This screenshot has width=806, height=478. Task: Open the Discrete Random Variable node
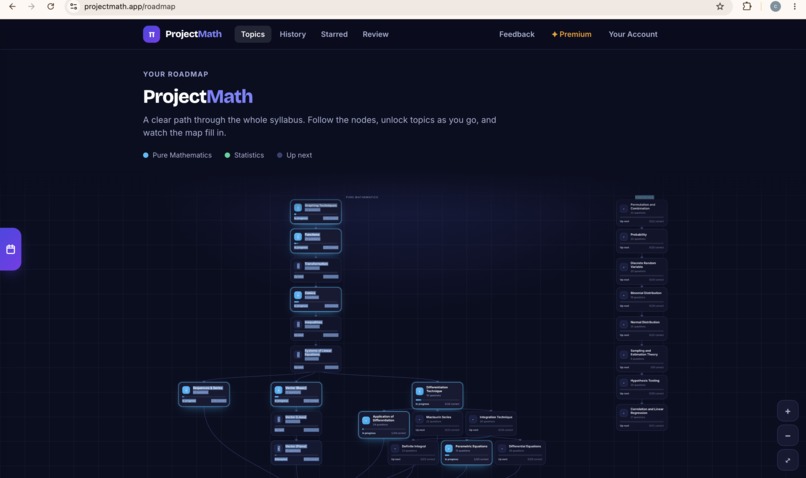[x=642, y=271]
